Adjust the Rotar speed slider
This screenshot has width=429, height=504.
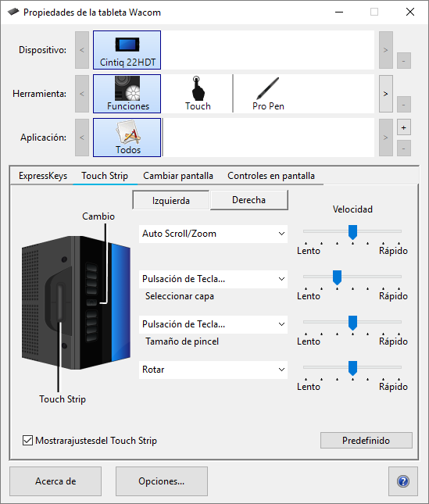point(352,368)
